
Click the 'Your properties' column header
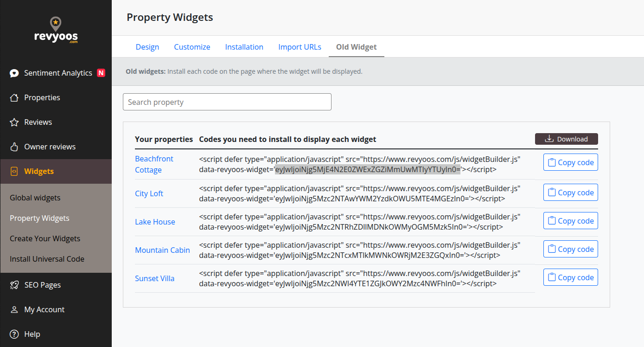click(164, 139)
